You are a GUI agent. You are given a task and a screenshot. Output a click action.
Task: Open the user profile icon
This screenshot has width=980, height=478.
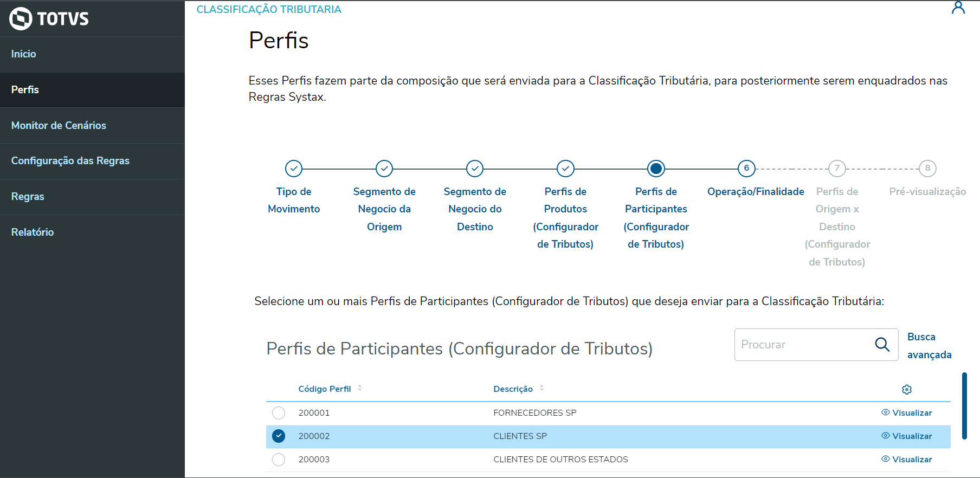pos(958,8)
